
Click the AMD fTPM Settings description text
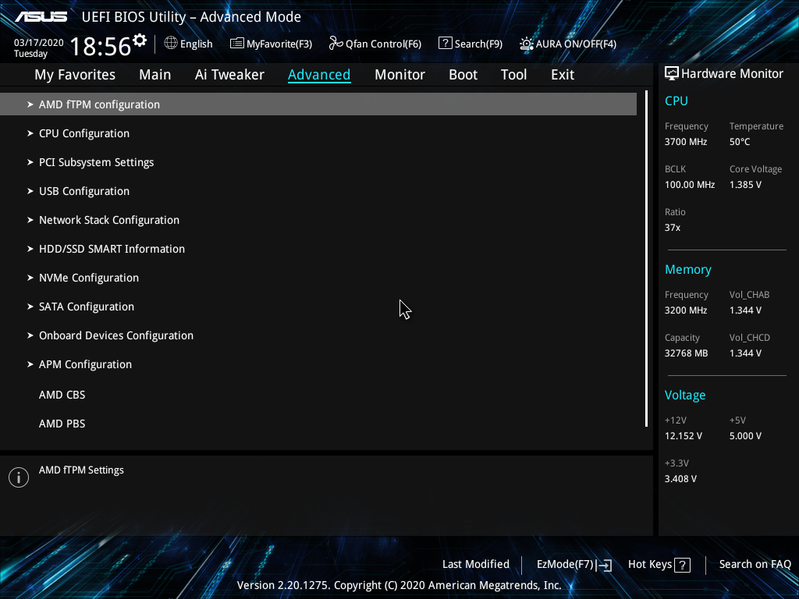click(x=82, y=470)
